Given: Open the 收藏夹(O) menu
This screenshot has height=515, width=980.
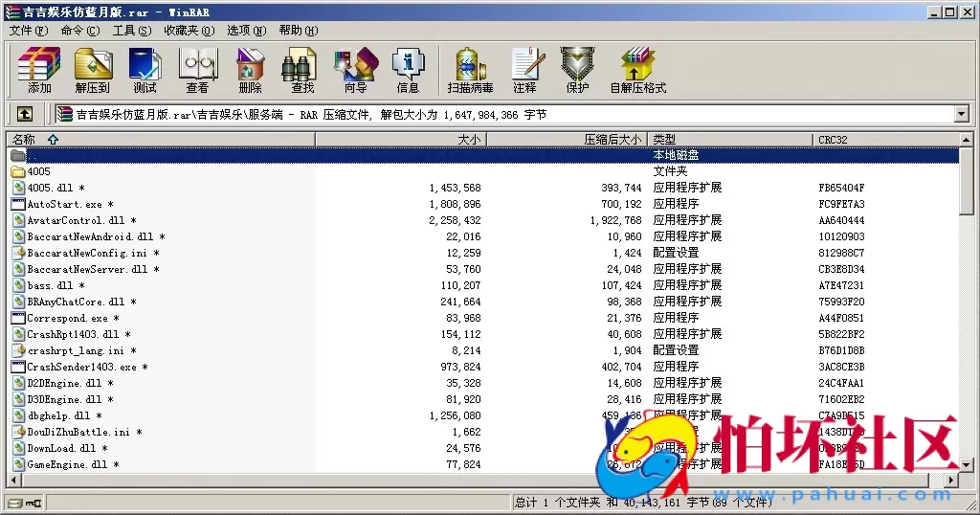Looking at the screenshot, I should coord(189,30).
